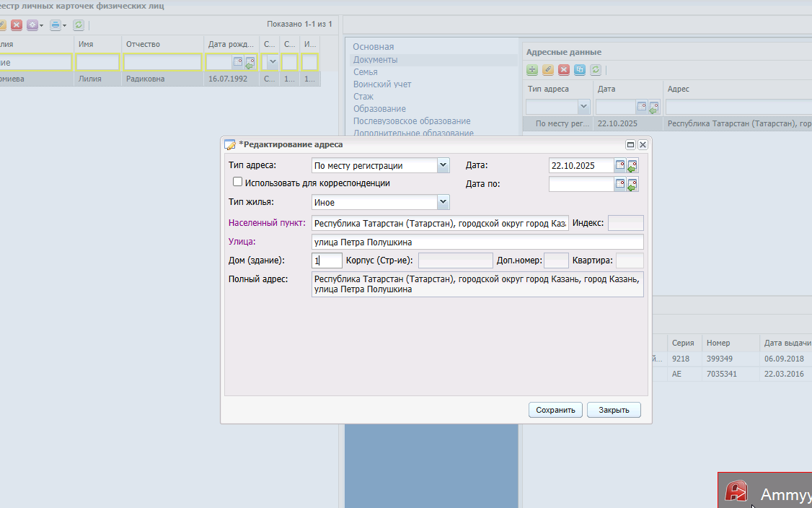Select the Документы section
Viewport: 812px width, 508px height.
click(376, 60)
